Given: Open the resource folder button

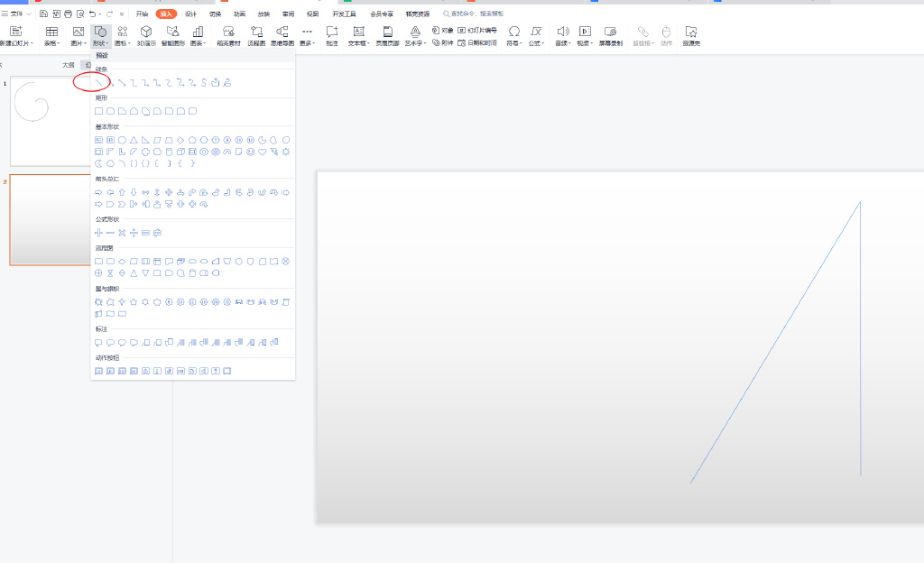Looking at the screenshot, I should (691, 35).
